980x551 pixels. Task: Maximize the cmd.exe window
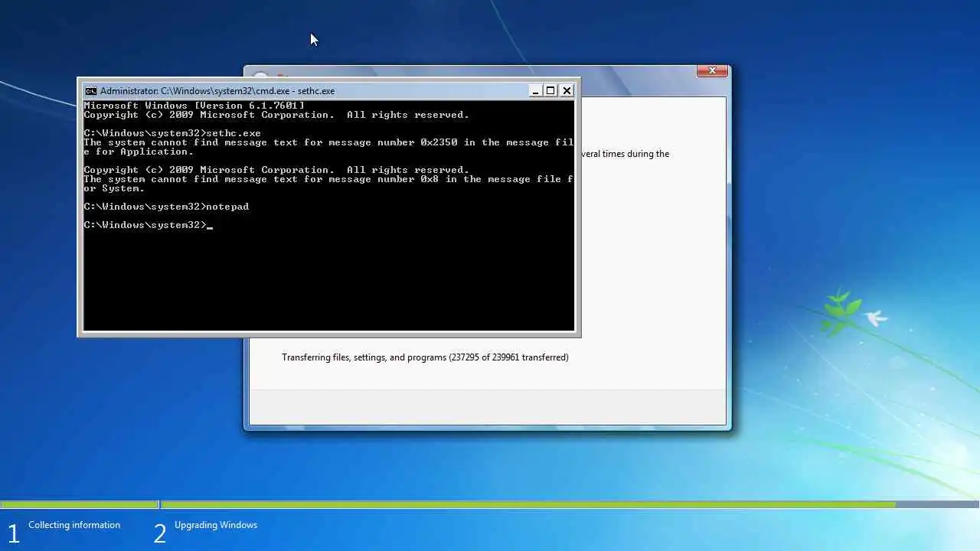[550, 90]
